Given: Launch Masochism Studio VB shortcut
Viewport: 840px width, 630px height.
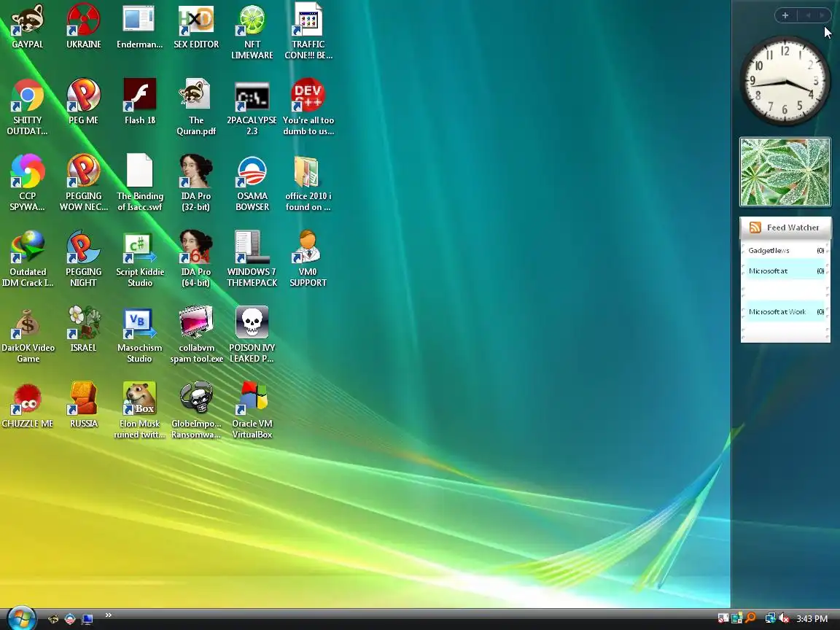Looking at the screenshot, I should 139,335.
